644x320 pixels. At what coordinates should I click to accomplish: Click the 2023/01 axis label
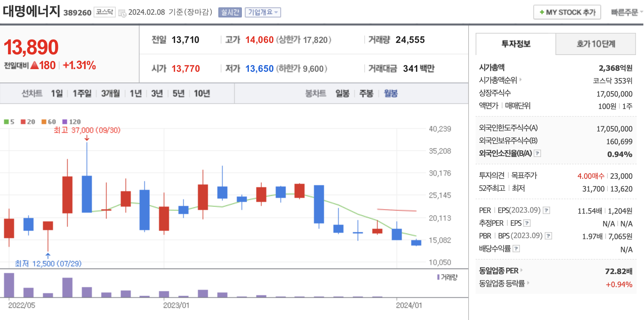point(176,305)
